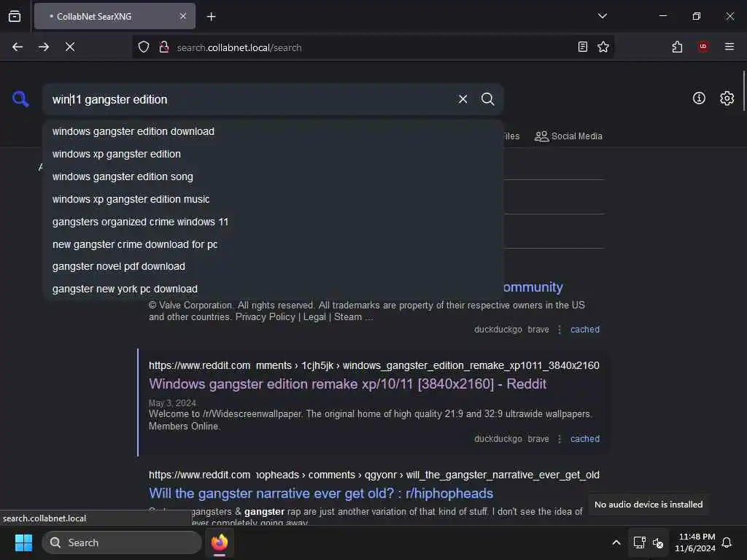
Task: Open the Firefox hamburger menu
Action: tap(729, 46)
